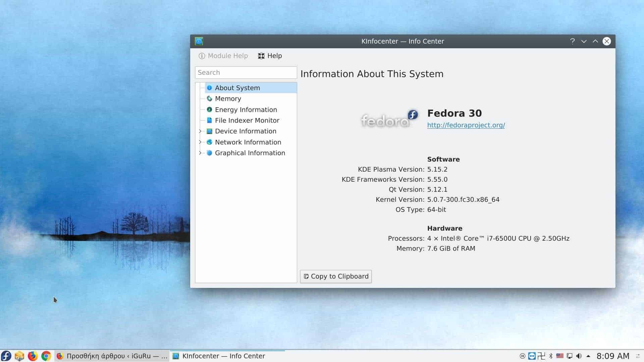
Task: Click the Fedora 30 heading text
Action: click(454, 113)
